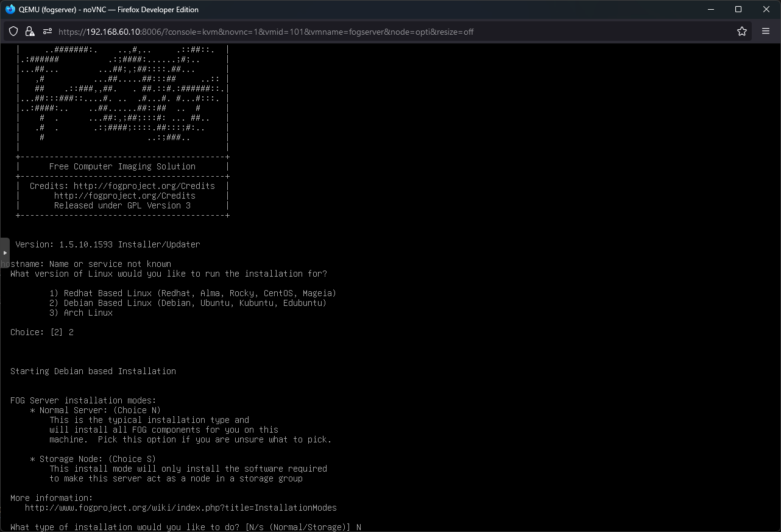Click option '2) Debian Based Linux'

(x=188, y=303)
